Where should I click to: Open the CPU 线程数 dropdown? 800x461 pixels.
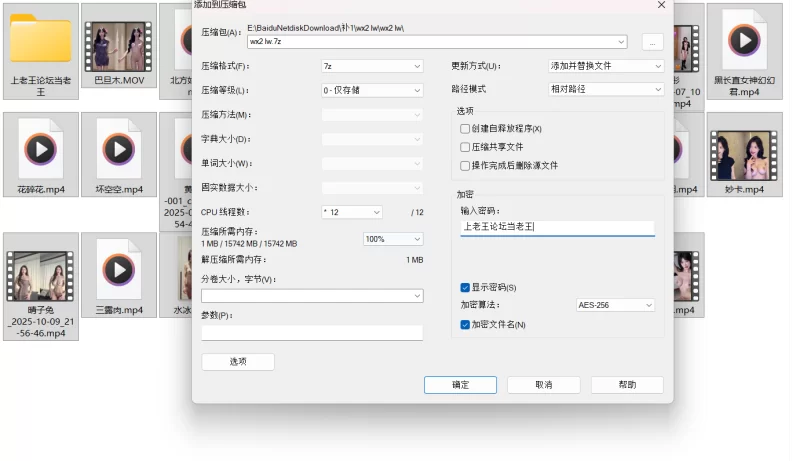point(352,212)
